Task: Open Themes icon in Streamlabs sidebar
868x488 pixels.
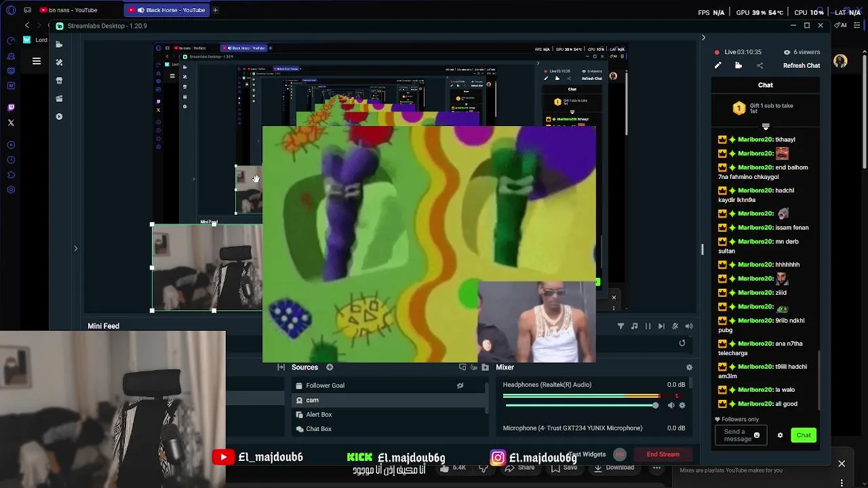Action: pos(59,62)
